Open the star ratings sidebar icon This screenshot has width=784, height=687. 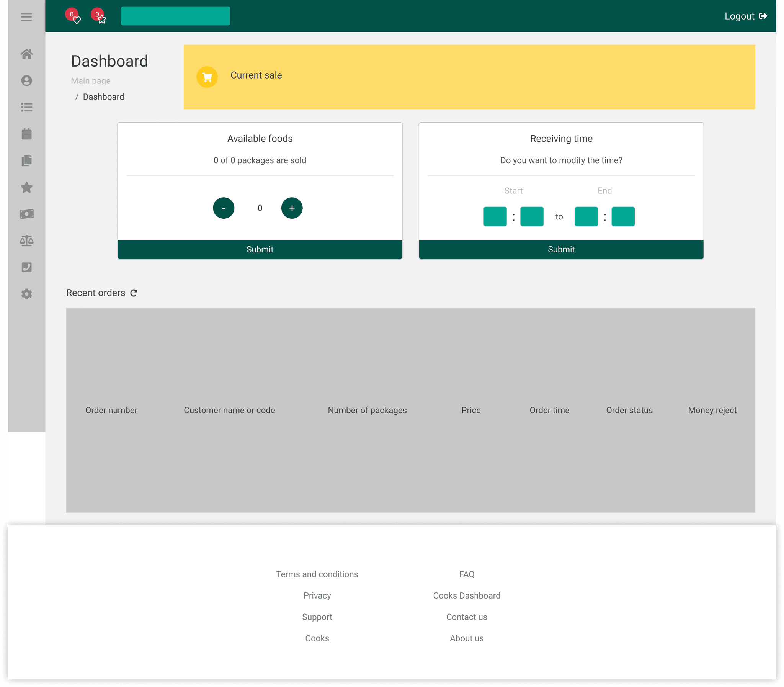point(26,188)
